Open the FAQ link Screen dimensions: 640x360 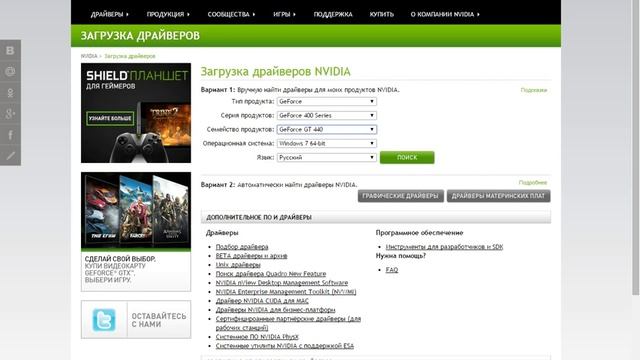pyautogui.click(x=391, y=270)
